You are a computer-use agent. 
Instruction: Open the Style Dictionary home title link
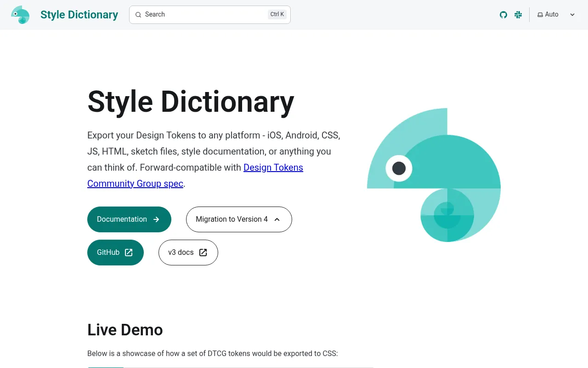(79, 15)
